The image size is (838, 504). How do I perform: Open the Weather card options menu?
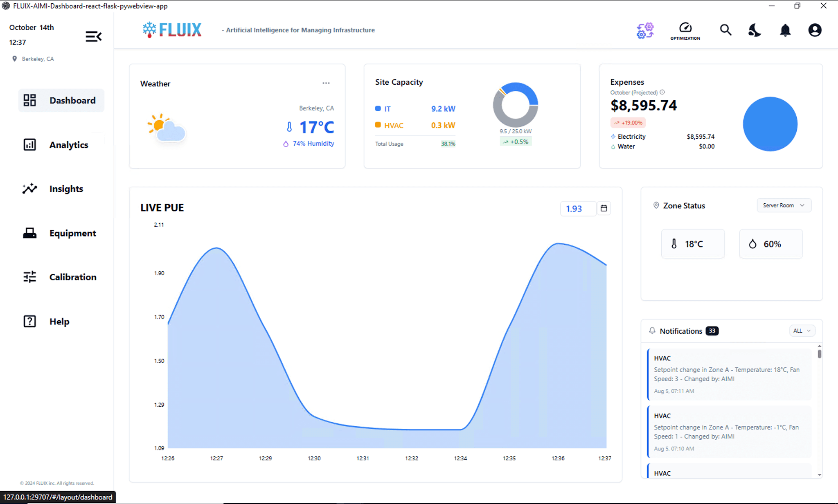tap(326, 83)
